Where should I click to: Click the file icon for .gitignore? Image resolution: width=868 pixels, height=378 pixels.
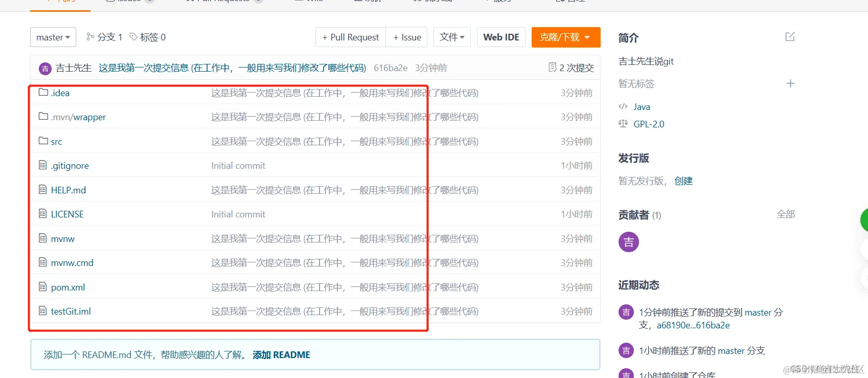(x=43, y=165)
